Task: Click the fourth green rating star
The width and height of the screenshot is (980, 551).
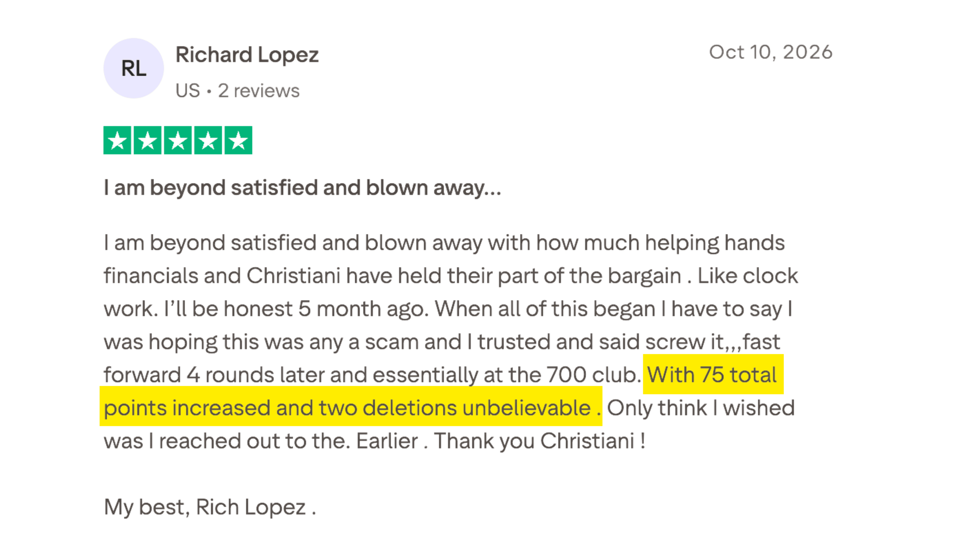Action: pyautogui.click(x=208, y=140)
